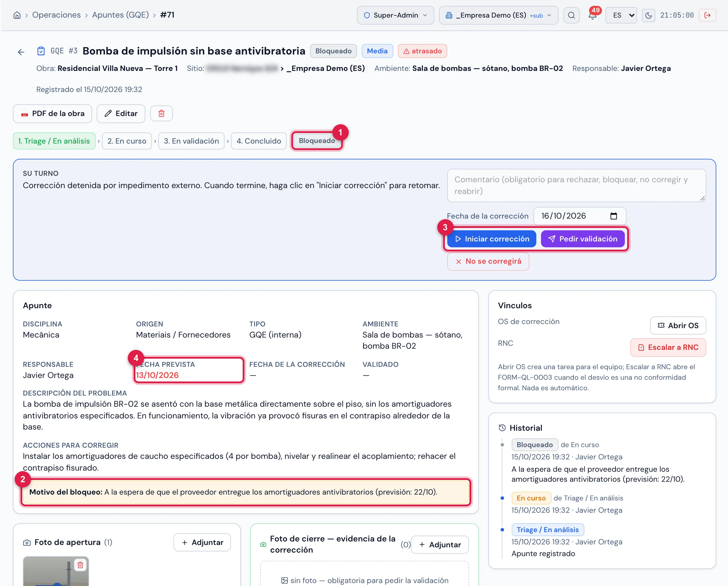This screenshot has height=586, width=728.
Task: Open the search icon button
Action: (x=571, y=15)
